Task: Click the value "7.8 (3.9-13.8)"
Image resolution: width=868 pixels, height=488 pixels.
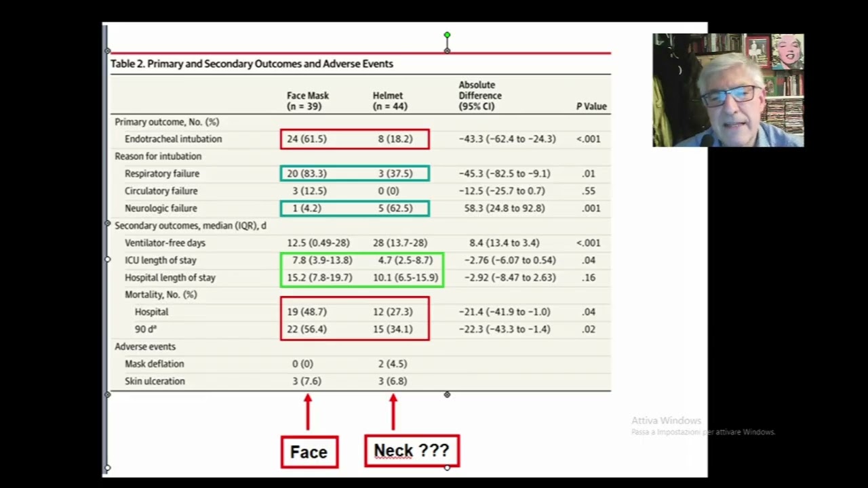Action: (322, 260)
